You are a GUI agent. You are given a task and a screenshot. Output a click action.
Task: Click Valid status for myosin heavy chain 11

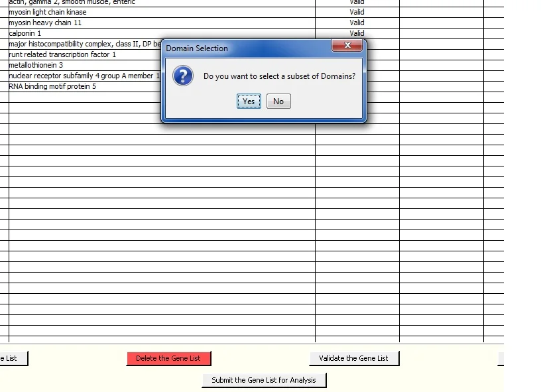pos(357,23)
